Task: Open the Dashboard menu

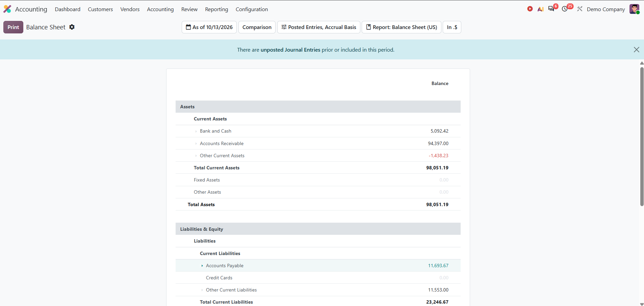Action: (68, 9)
